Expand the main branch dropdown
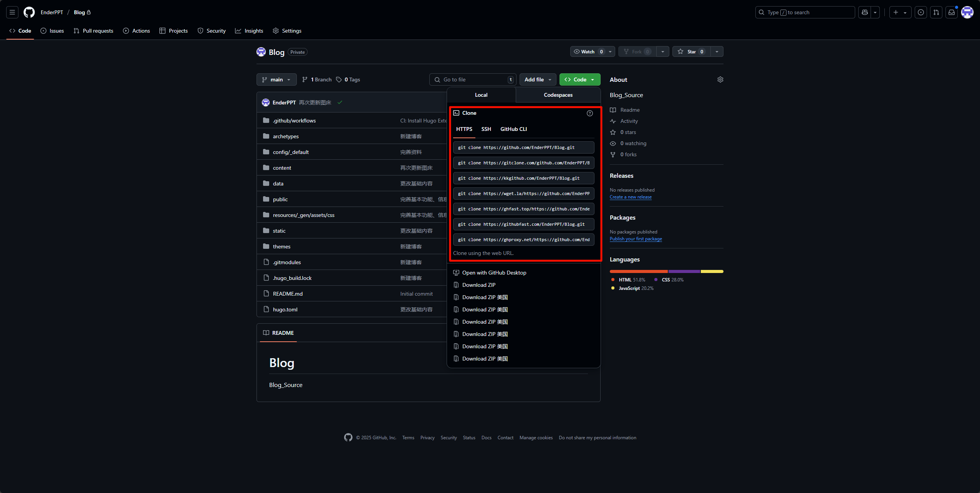 point(276,79)
